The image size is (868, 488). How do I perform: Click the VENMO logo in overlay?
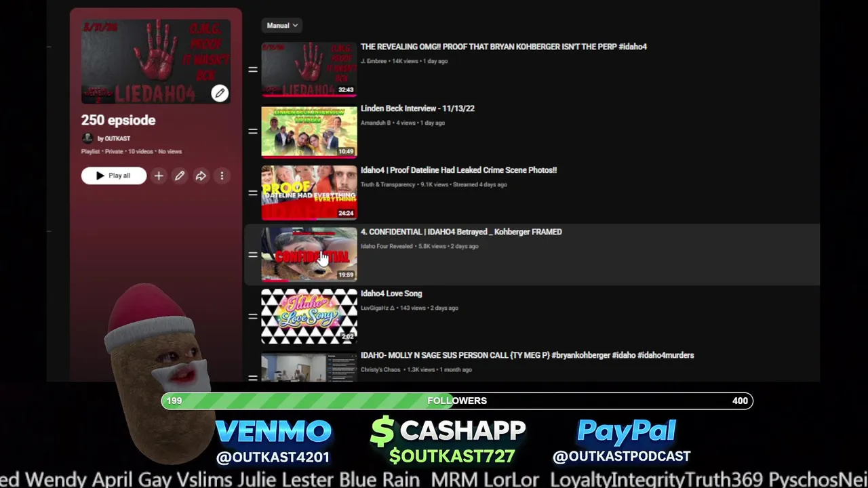273,431
